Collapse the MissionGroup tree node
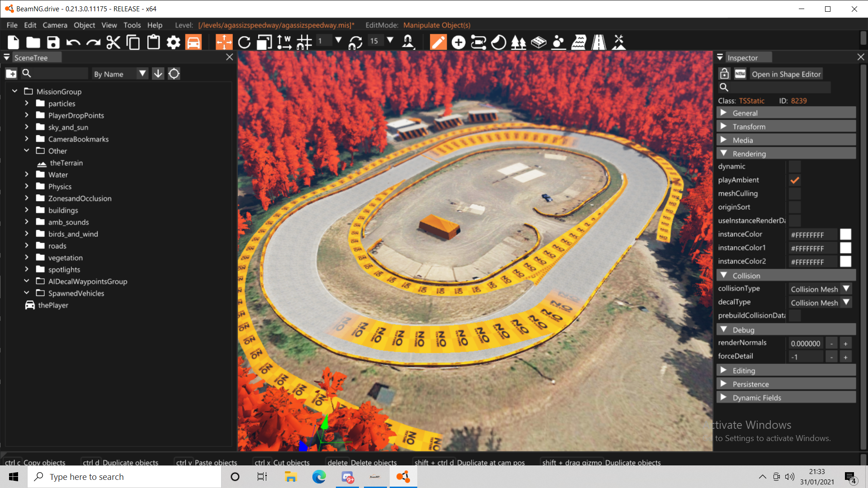This screenshot has width=868, height=488. point(14,91)
